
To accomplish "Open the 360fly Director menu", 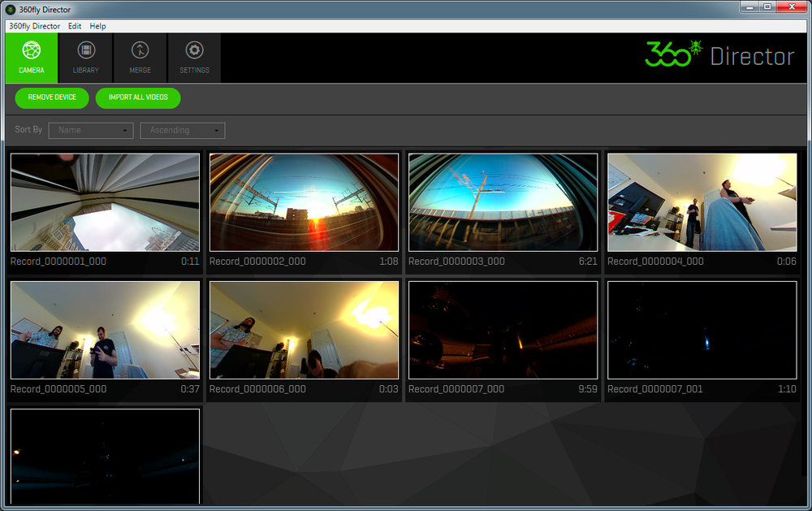I will 33,25.
